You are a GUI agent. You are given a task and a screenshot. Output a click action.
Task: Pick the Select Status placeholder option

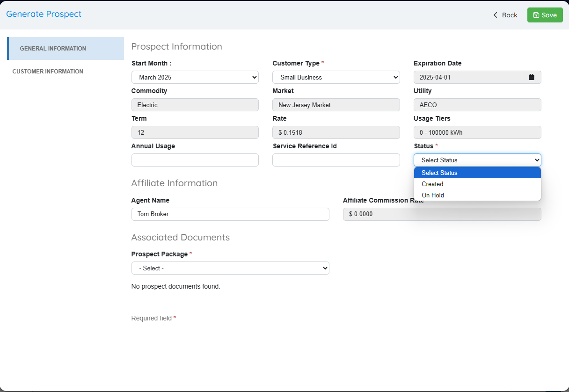coord(477,173)
